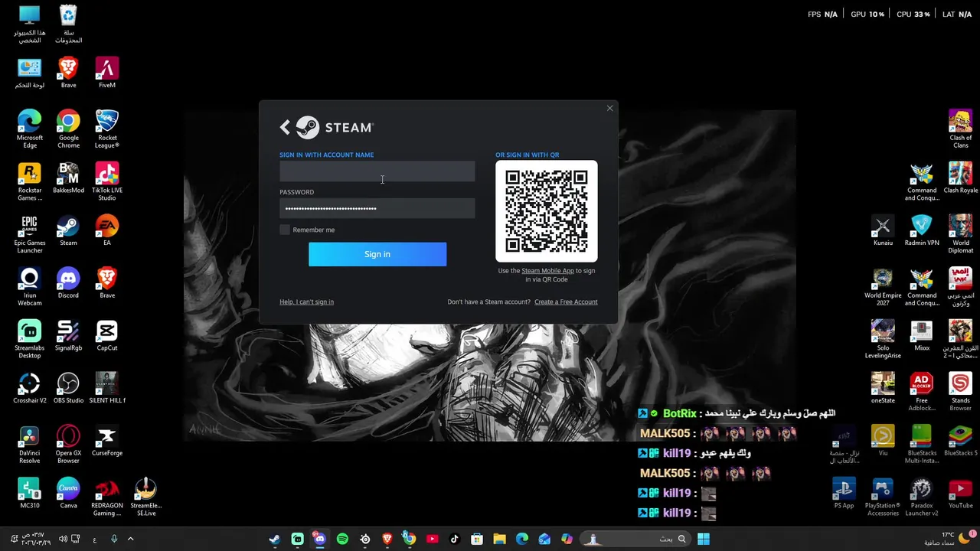This screenshot has width=980, height=551.
Task: Click the Steam sign-in QR code
Action: pyautogui.click(x=547, y=211)
